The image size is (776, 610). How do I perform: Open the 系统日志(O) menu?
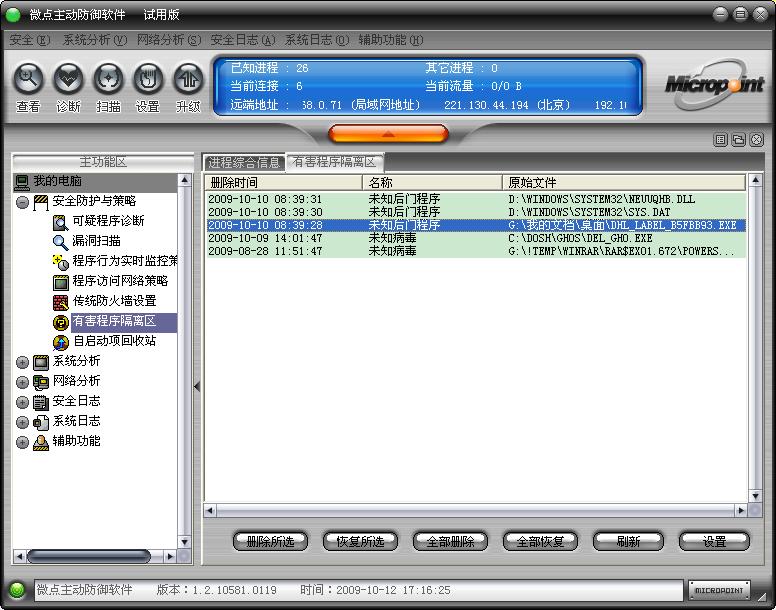coord(317,40)
